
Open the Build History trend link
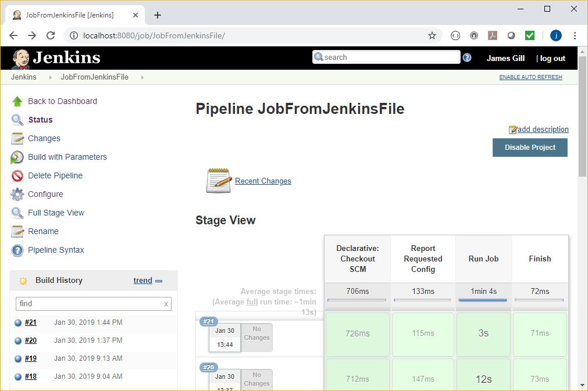click(x=143, y=281)
